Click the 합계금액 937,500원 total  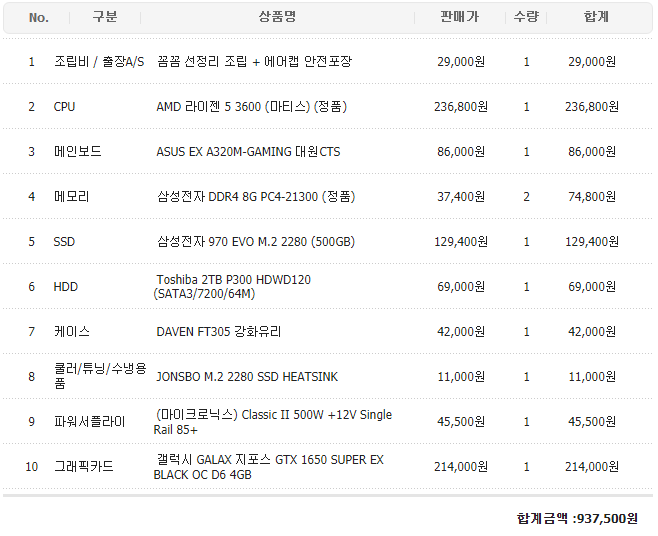click(576, 518)
